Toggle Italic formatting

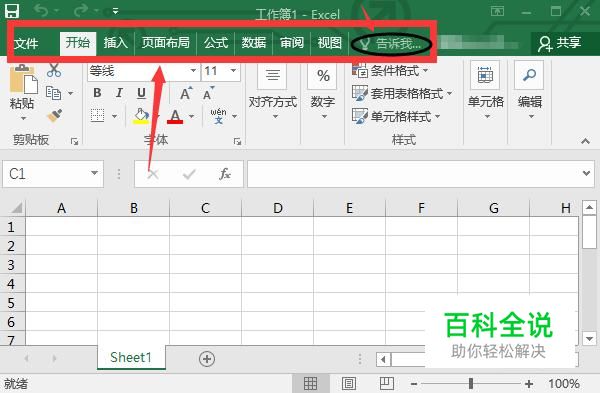tap(119, 93)
